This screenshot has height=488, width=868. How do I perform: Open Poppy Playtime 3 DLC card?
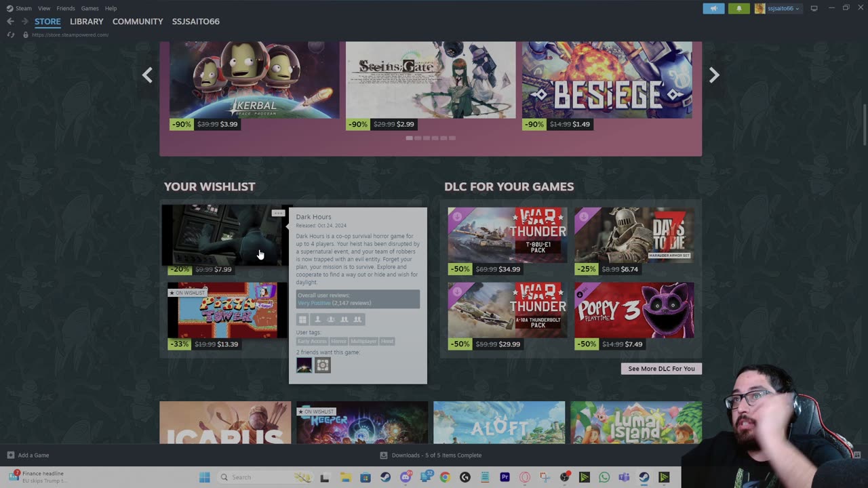tap(634, 310)
